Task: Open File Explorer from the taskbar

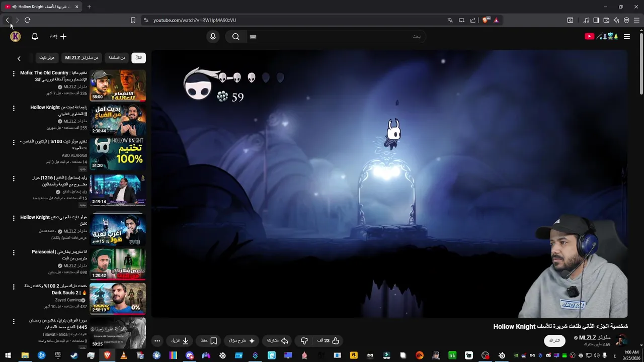Action: coord(25,355)
